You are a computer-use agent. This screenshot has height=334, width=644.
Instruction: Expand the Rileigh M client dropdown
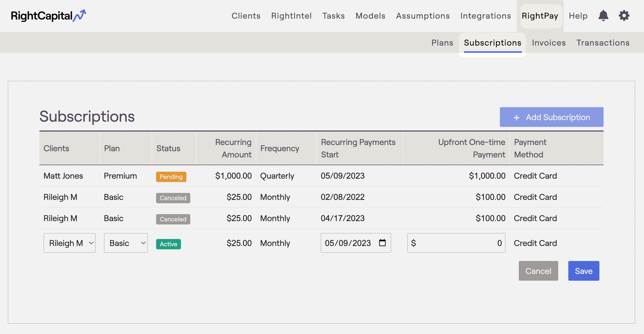(69, 243)
